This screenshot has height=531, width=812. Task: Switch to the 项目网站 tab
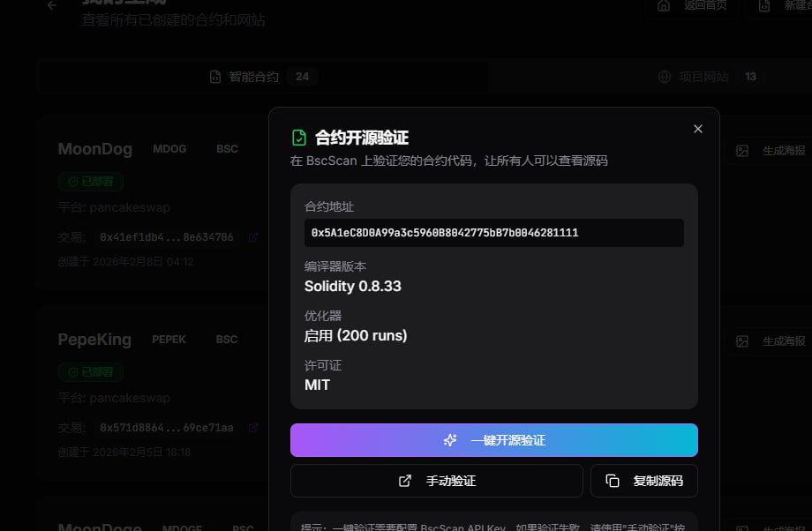[x=706, y=76]
